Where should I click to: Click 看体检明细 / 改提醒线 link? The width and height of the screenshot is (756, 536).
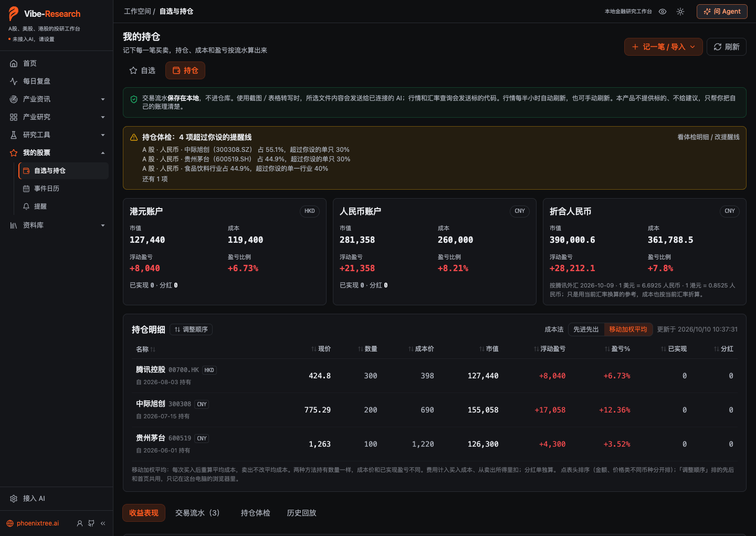point(708,137)
